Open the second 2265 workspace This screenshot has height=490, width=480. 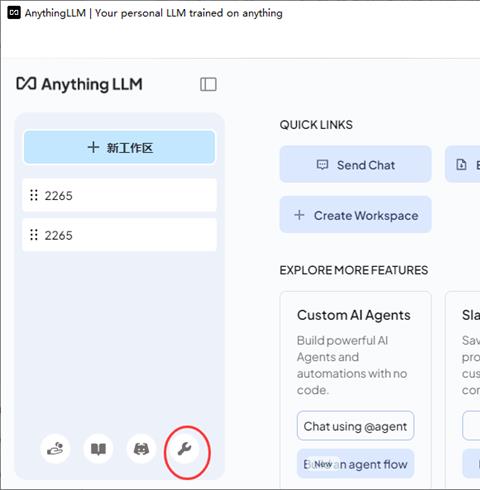pos(119,235)
